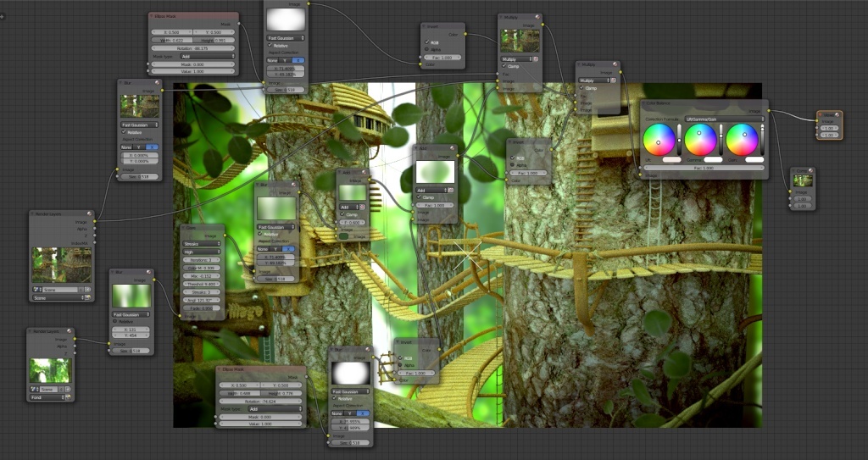The image size is (868, 460).
Task: Click the Gamma brightness slider beside its wheel
Action: [x=721, y=140]
